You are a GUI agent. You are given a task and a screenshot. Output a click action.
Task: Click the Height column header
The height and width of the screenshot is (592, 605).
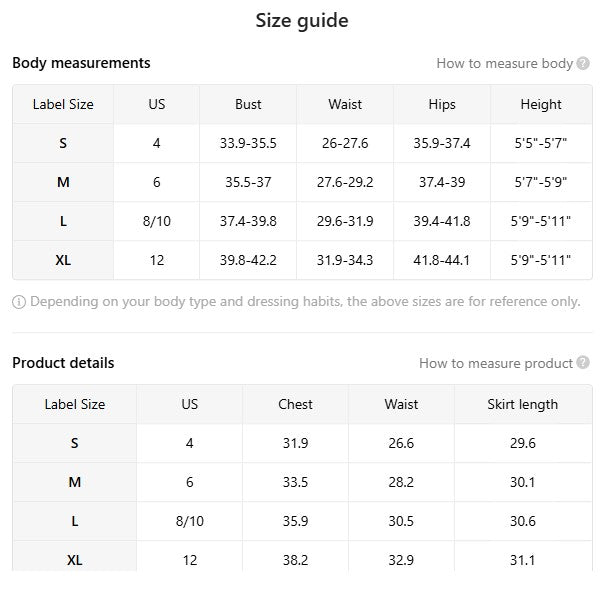tap(541, 104)
